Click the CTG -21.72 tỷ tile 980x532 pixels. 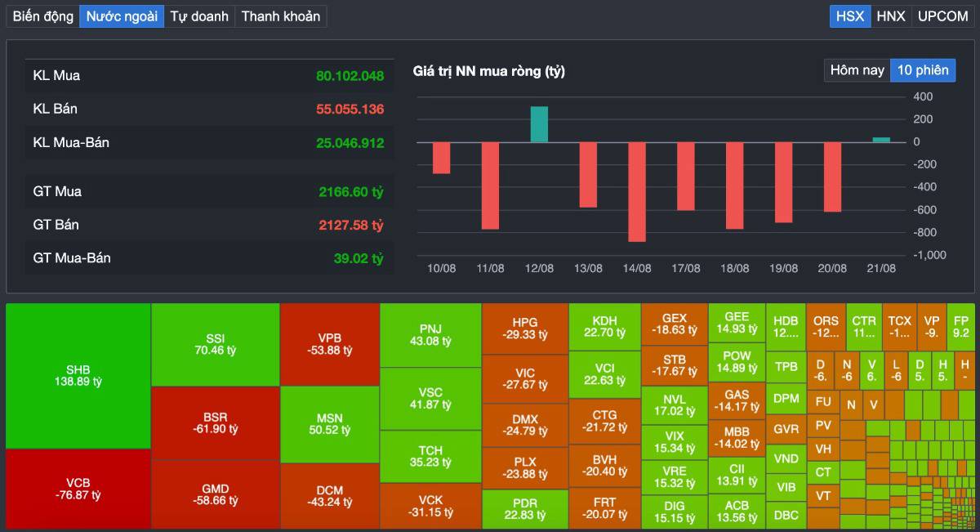[604, 421]
